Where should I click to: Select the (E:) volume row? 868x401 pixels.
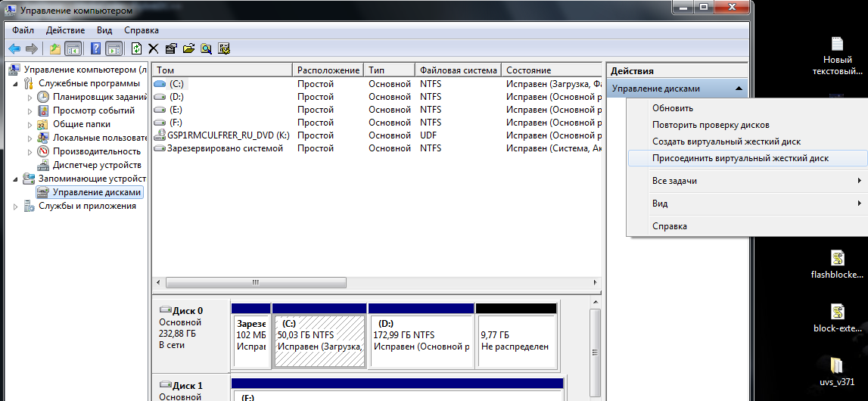[x=377, y=110]
